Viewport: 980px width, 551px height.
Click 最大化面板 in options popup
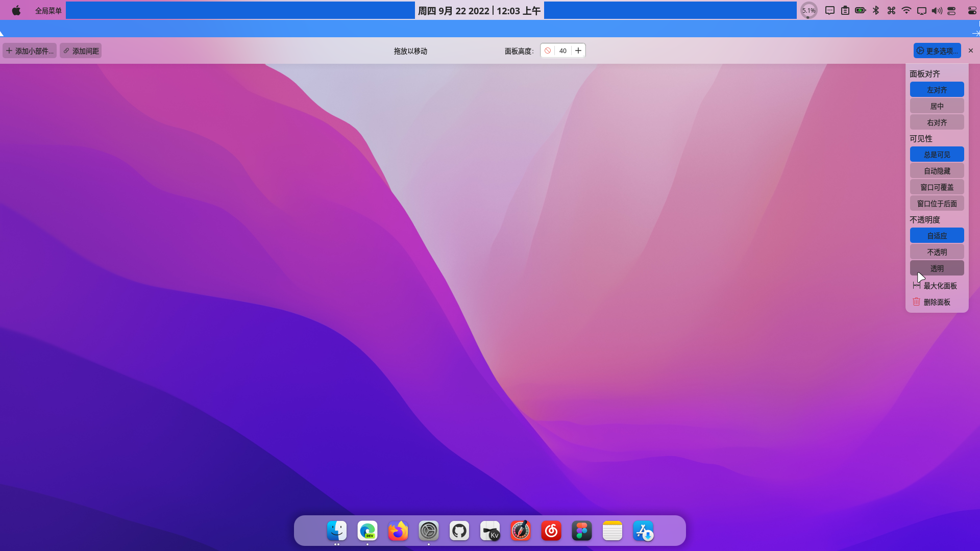tap(937, 285)
